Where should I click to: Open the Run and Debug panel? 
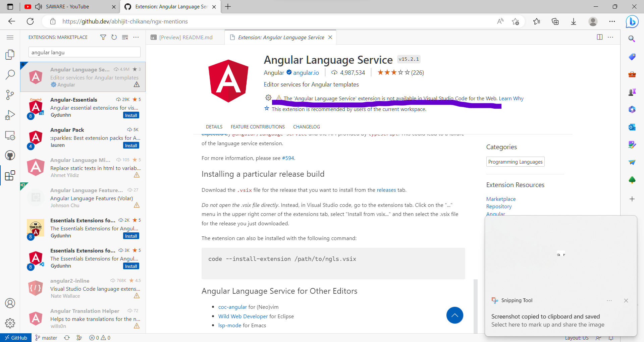[10, 115]
